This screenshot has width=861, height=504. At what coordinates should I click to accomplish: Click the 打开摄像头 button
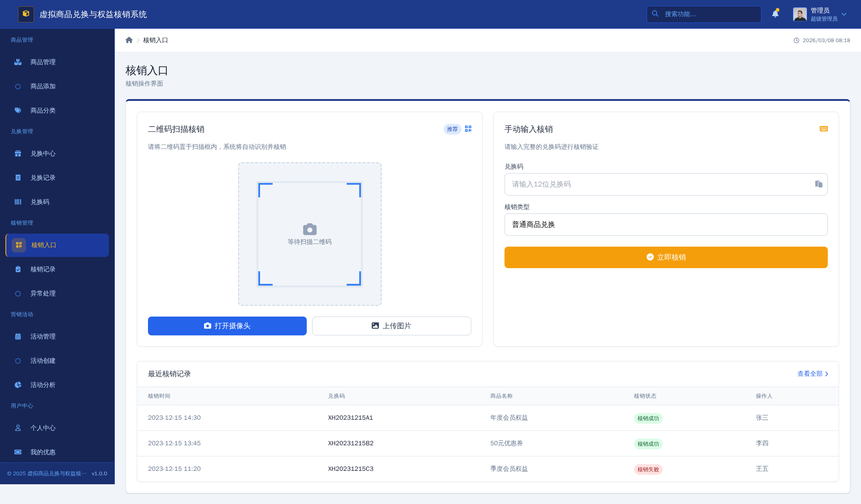click(227, 326)
